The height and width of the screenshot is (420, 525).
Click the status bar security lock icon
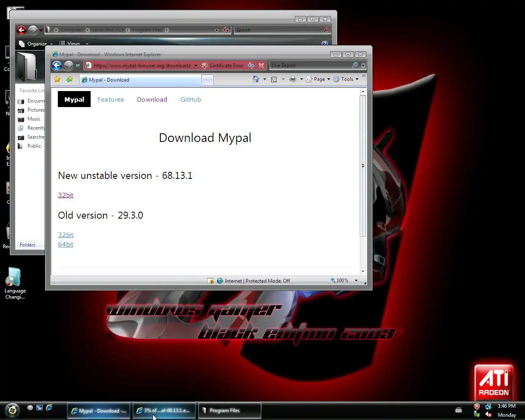[x=210, y=281]
